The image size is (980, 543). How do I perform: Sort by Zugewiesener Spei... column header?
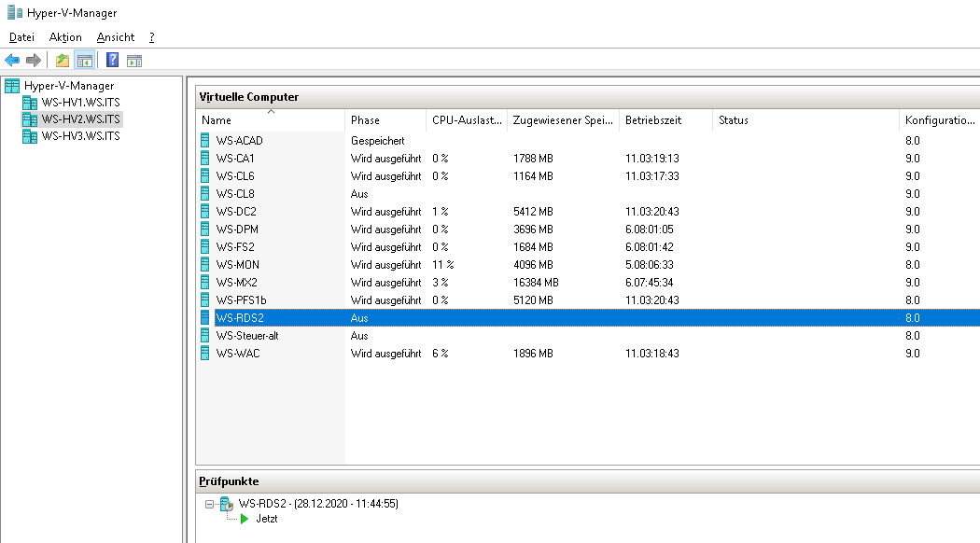563,120
